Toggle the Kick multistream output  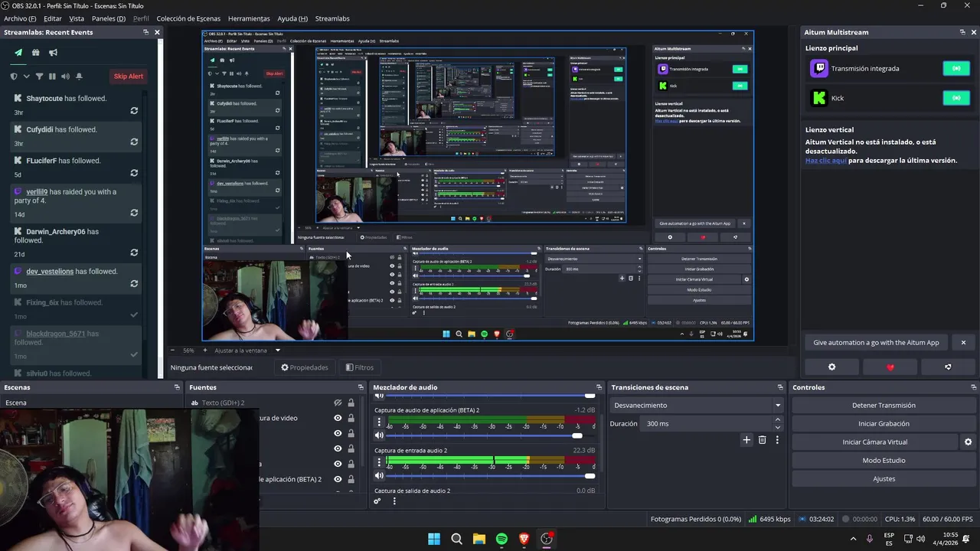955,98
